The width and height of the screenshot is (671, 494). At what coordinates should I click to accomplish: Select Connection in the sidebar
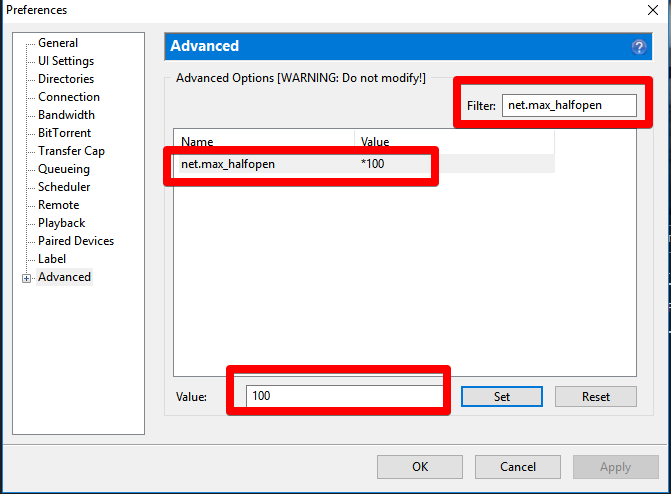click(69, 97)
